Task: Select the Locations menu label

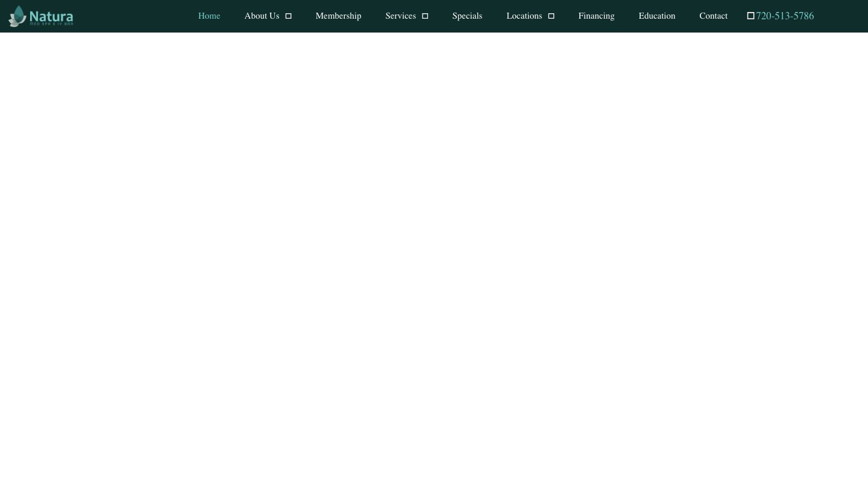Action: [524, 16]
